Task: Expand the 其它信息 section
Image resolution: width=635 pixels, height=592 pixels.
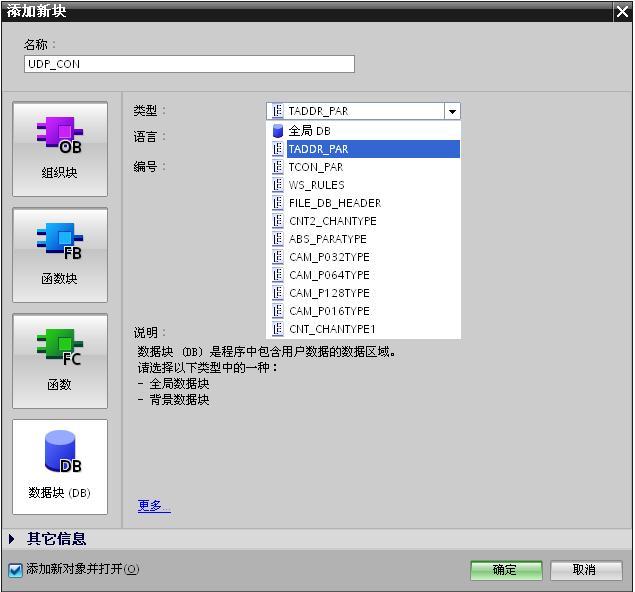Action: click(x=12, y=539)
